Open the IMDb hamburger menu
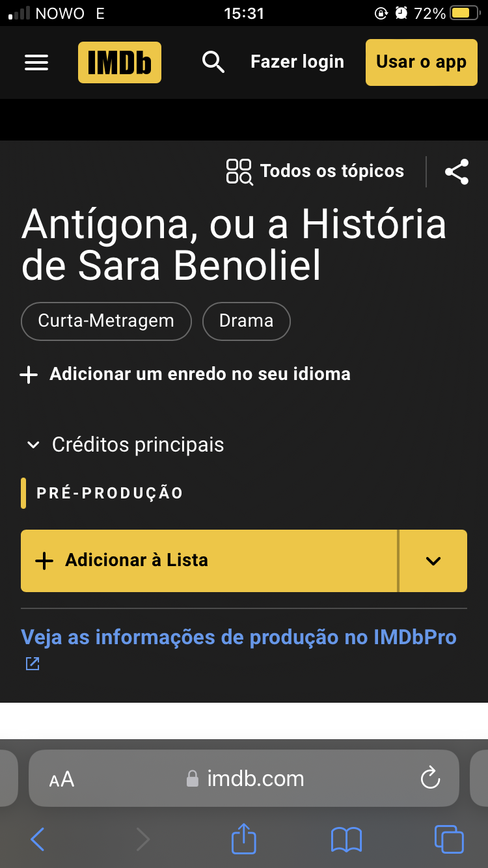The image size is (488, 868). pyautogui.click(x=36, y=62)
